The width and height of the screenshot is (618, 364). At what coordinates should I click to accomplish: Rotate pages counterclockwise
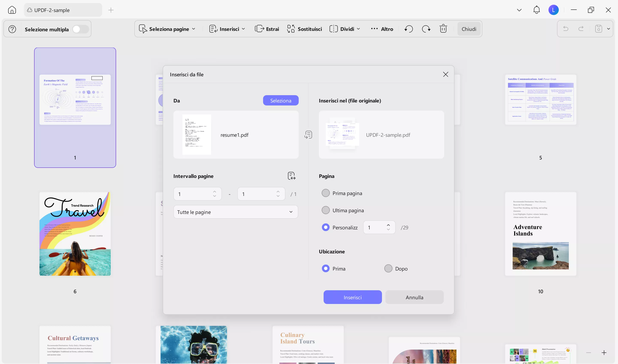pyautogui.click(x=409, y=29)
